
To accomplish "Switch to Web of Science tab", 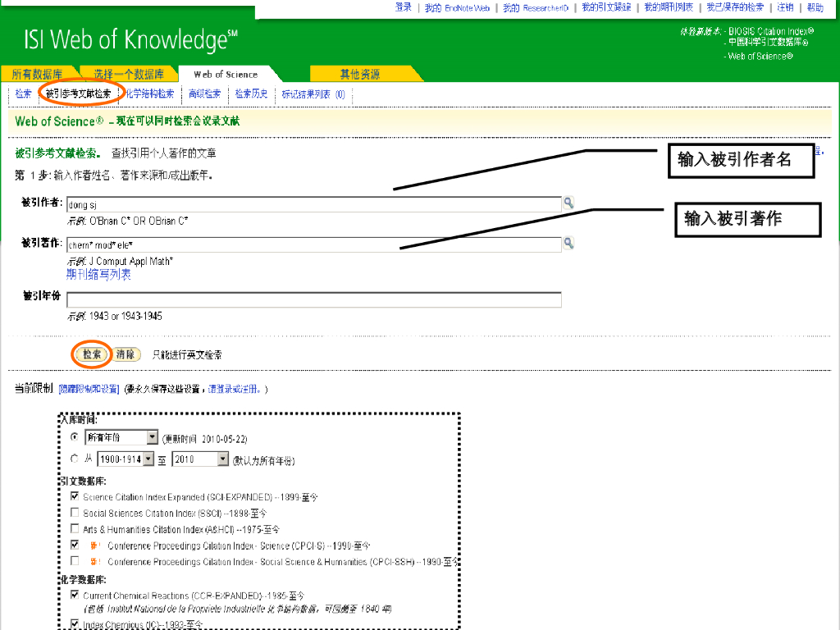I will (x=226, y=74).
